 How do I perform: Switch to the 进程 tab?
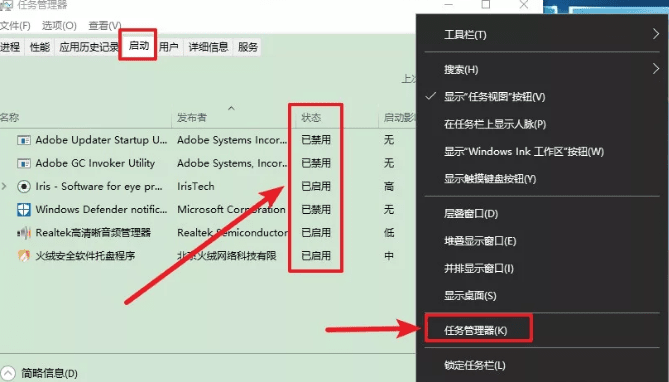[11, 47]
